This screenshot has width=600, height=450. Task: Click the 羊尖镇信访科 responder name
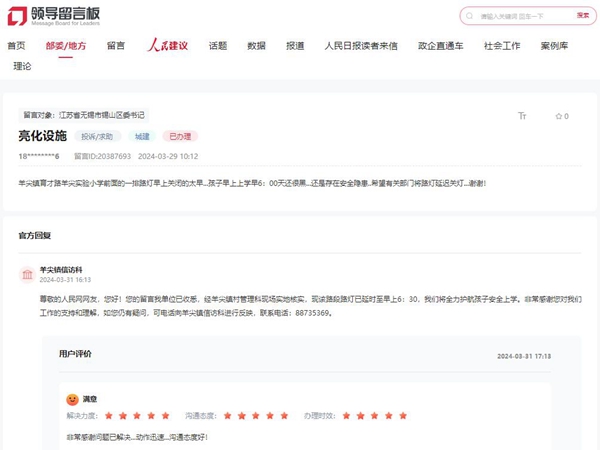(61, 270)
